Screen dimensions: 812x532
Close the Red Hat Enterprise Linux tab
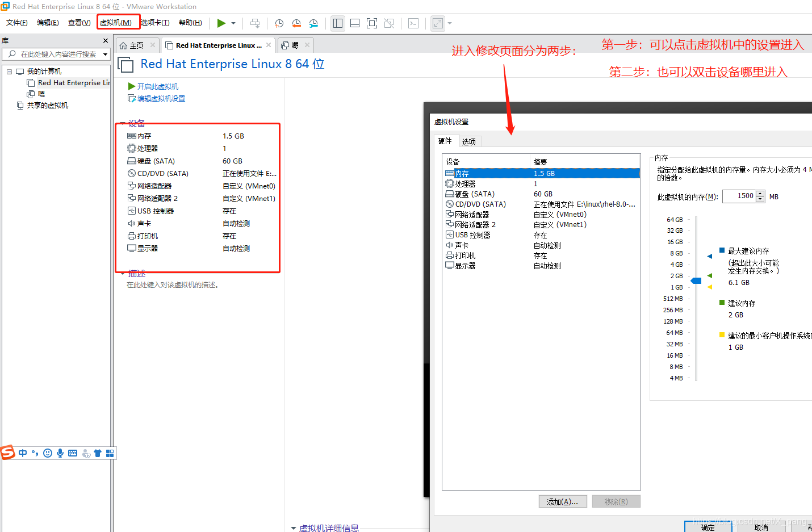tap(269, 45)
